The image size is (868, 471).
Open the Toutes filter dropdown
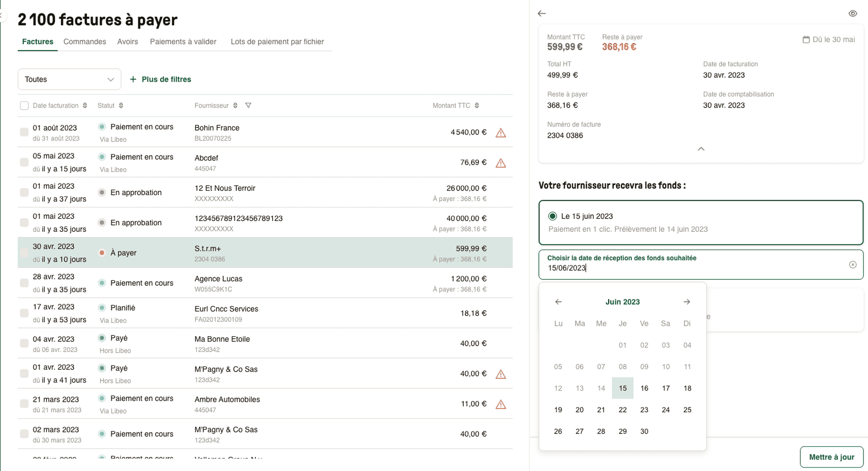click(x=69, y=79)
